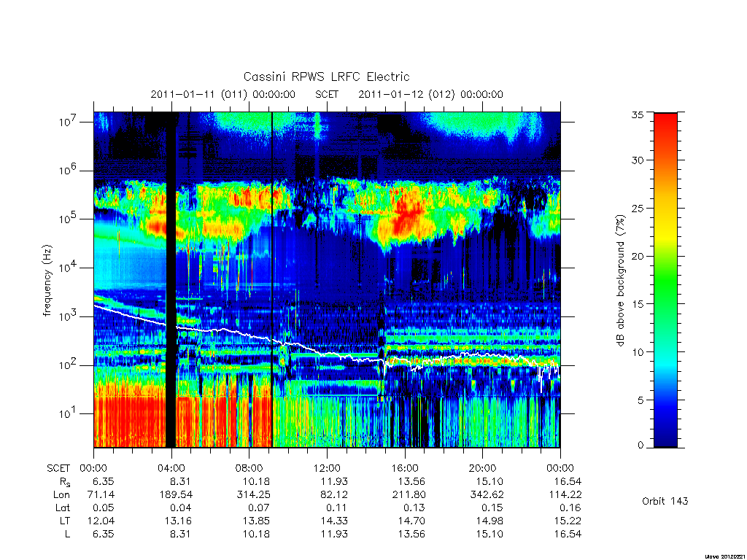
Task: Click the LT value 14.98
Action: [x=489, y=521]
